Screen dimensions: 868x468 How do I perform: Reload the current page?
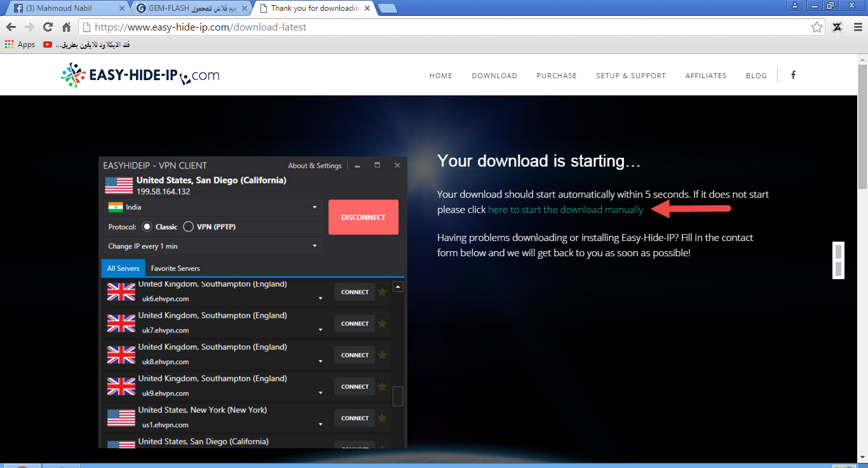click(48, 27)
